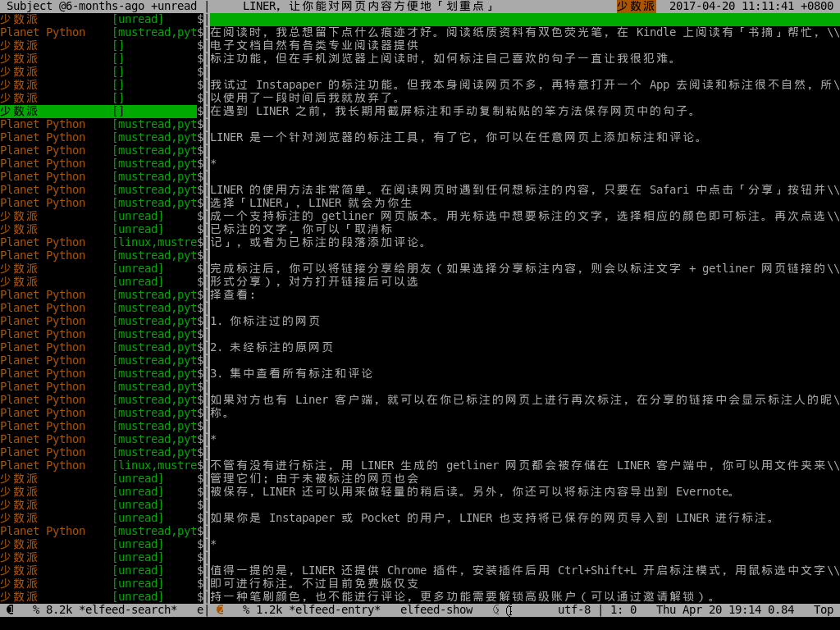Click the Top scroll position indicator
840x630 pixels.
pyautogui.click(x=824, y=609)
